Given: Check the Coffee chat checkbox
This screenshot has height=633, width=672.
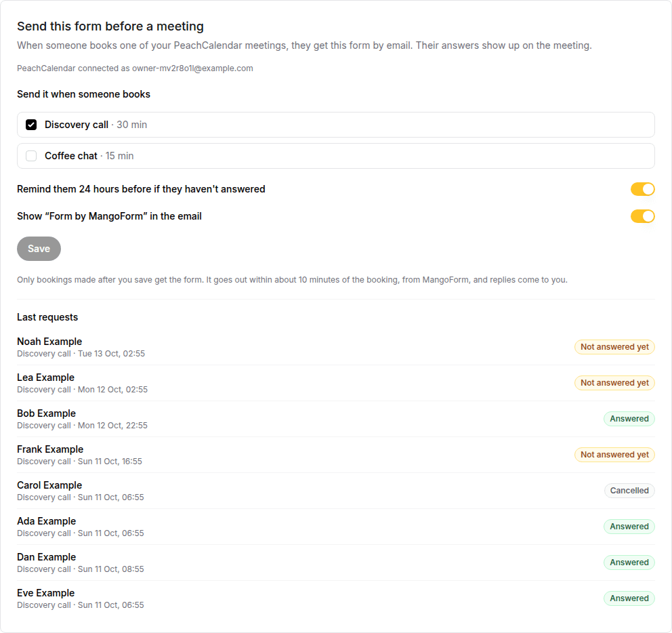Looking at the screenshot, I should (x=31, y=156).
